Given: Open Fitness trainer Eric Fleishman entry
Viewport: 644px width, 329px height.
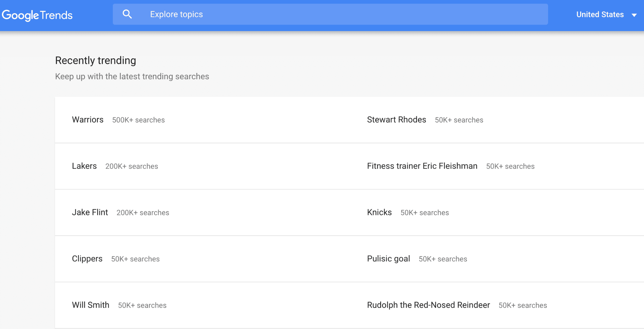Looking at the screenshot, I should point(422,166).
